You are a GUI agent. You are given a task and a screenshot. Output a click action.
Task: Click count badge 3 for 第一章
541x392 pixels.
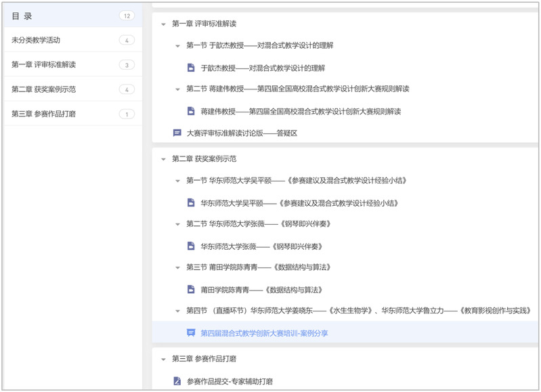coord(127,65)
